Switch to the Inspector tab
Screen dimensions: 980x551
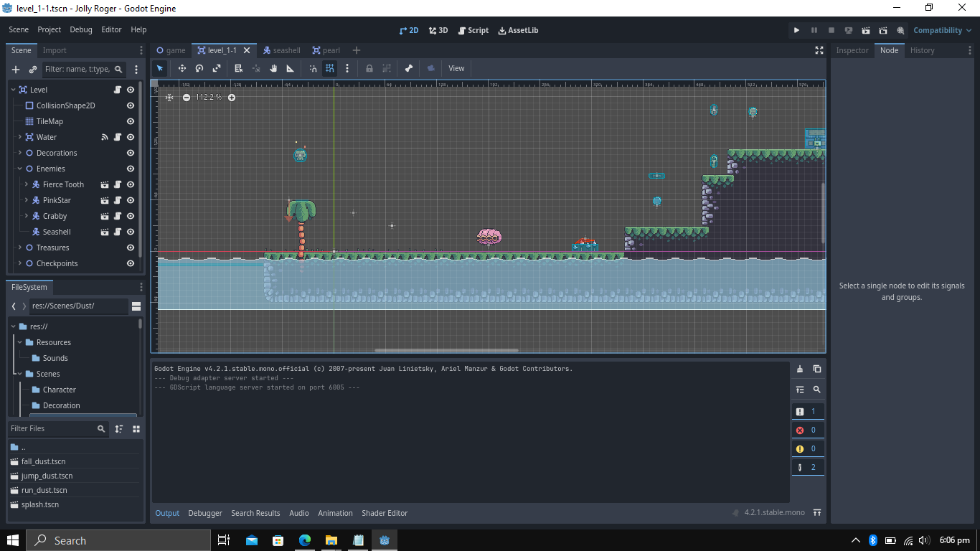(x=852, y=50)
